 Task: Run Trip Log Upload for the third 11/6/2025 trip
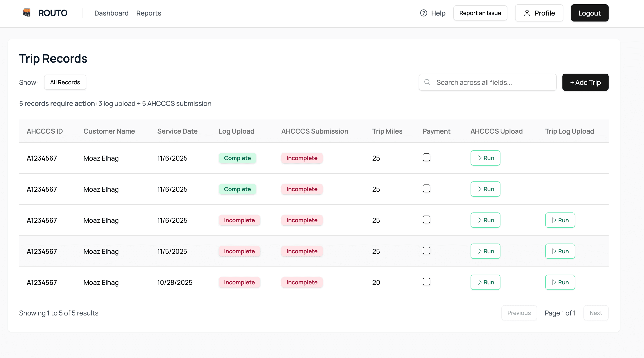pyautogui.click(x=560, y=220)
